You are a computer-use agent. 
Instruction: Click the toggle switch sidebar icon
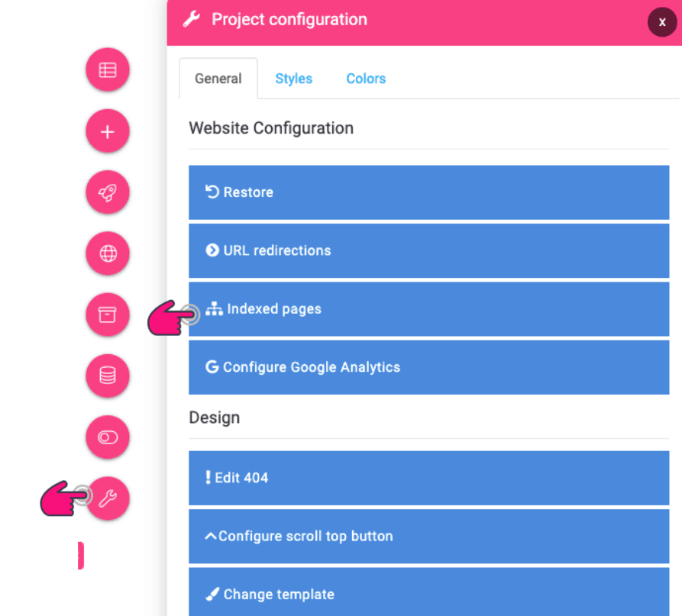pos(108,437)
